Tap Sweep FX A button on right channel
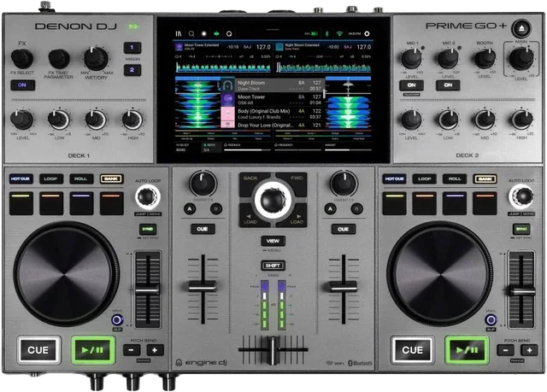Screen dimensions: 547x392 [x=330, y=209]
